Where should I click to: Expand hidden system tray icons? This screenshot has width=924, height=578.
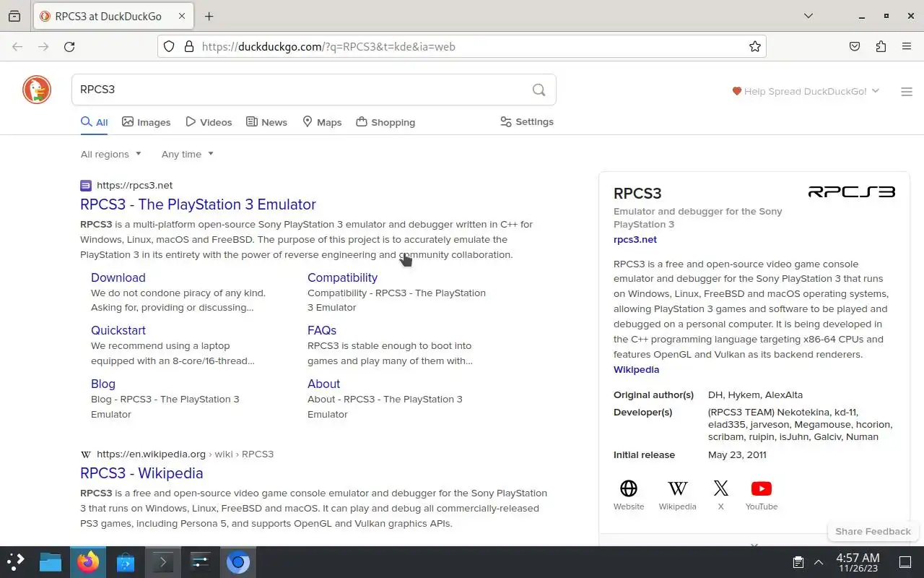click(x=819, y=562)
